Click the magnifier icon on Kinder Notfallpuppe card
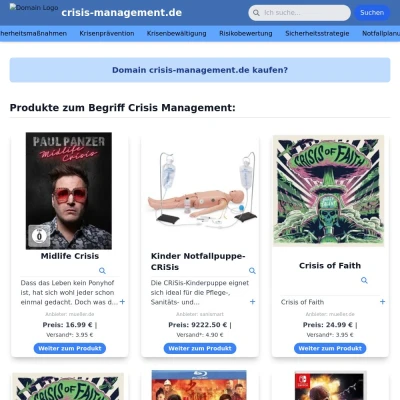 pos(252,271)
